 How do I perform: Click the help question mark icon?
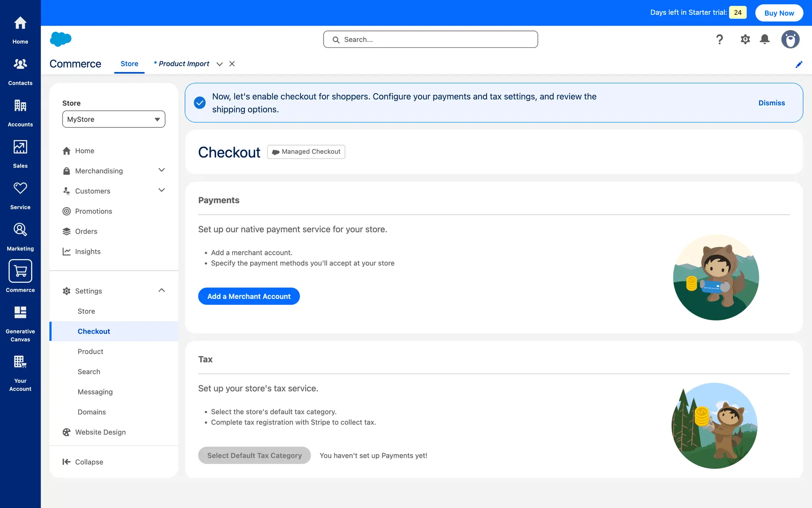719,39
